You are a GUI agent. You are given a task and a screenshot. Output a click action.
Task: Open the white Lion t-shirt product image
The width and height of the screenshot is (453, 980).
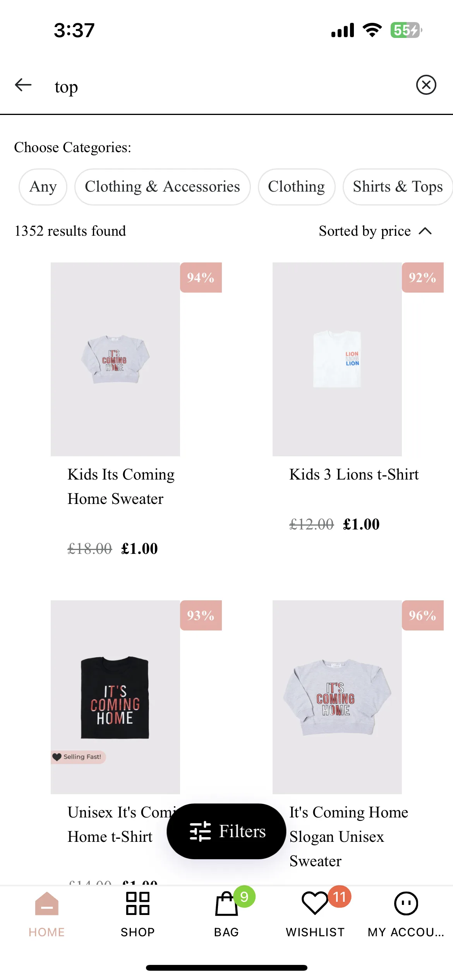[337, 359]
